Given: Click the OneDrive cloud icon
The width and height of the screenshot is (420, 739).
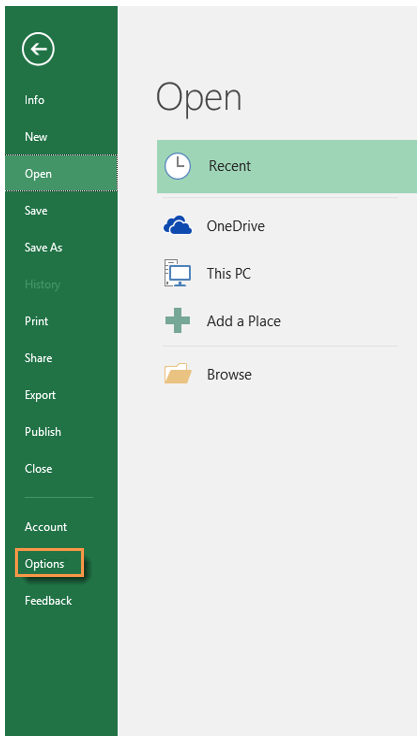Looking at the screenshot, I should (x=177, y=226).
